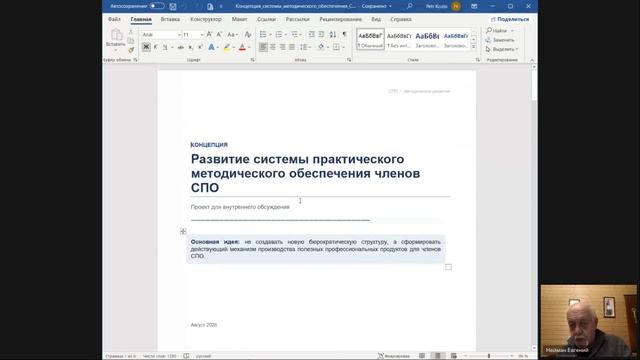Image resolution: width=640 pixels, height=360 pixels.
Task: Toggle underline formatting
Action: [165, 47]
